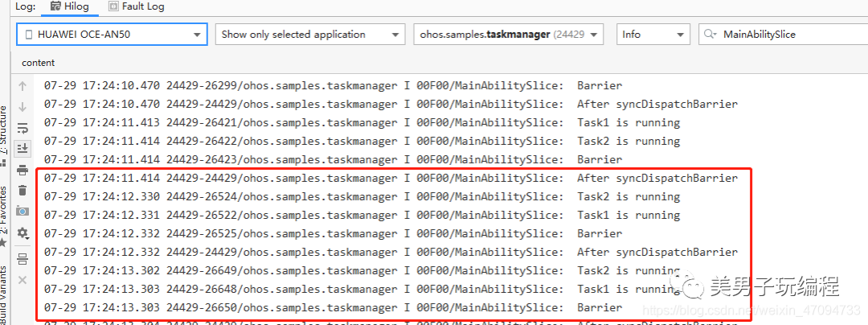Select log line at 17:24:10.470 After syncDispatchBarrier
This screenshot has width=868, height=325.
(391, 104)
